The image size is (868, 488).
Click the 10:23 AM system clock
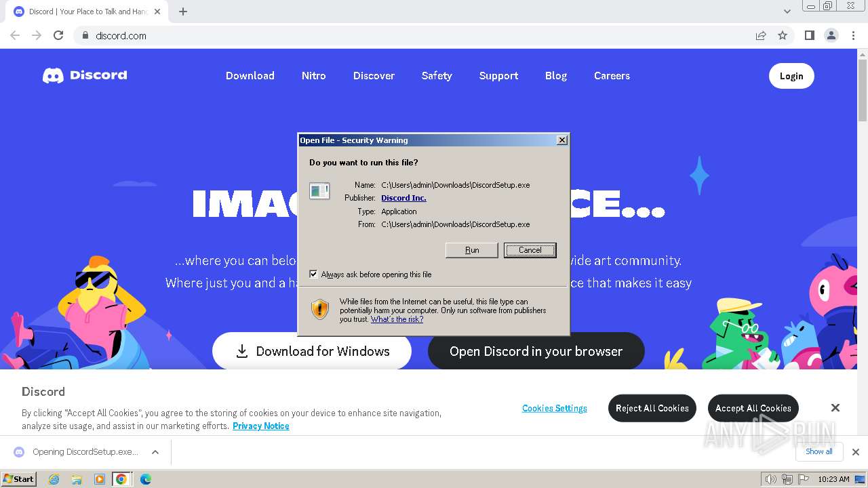[833, 479]
